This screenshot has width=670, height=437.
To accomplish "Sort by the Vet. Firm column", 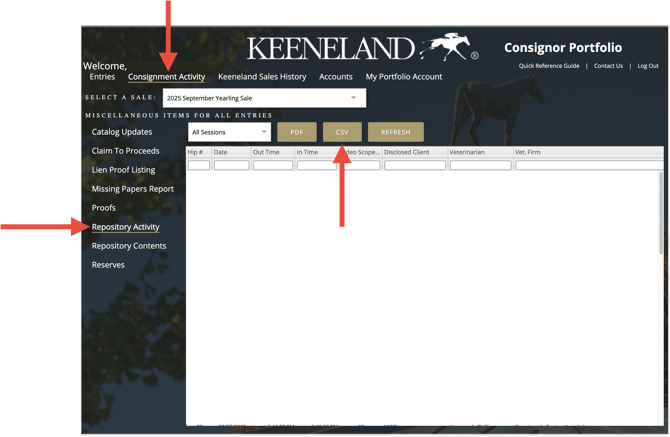I will 589,152.
